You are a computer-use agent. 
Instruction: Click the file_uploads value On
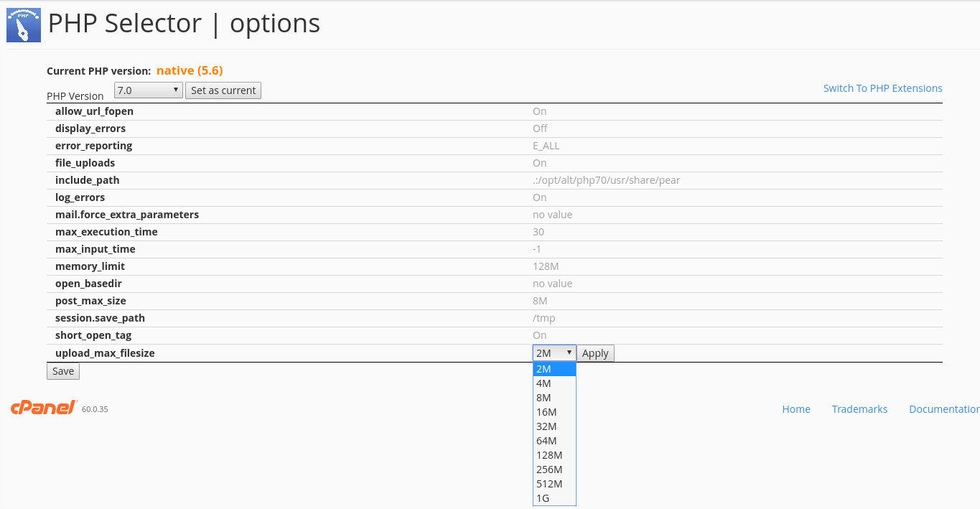(x=539, y=163)
